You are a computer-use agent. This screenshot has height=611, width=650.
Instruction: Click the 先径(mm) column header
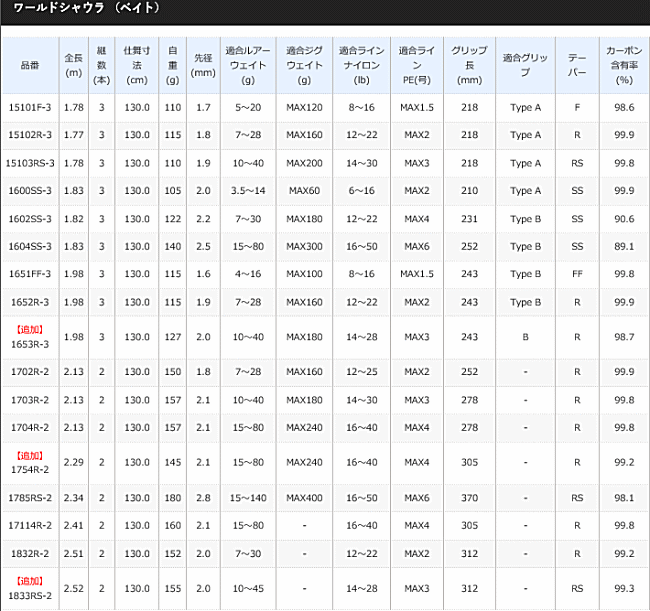[x=203, y=65]
